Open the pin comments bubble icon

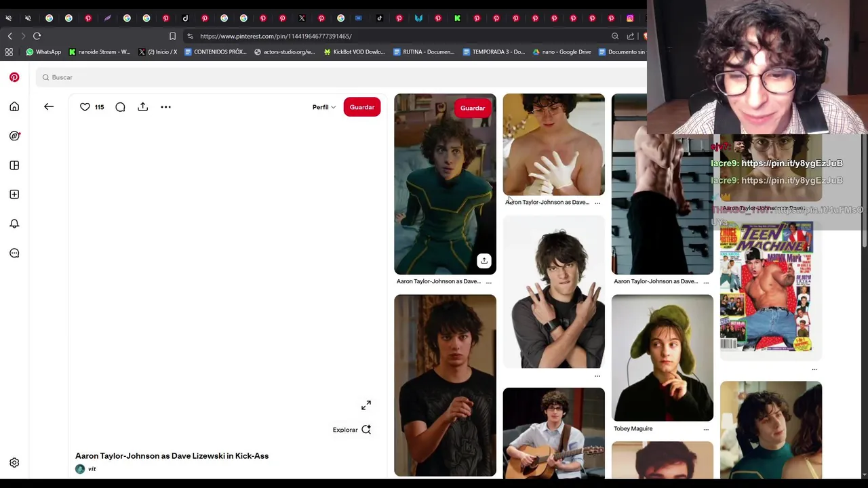point(120,107)
